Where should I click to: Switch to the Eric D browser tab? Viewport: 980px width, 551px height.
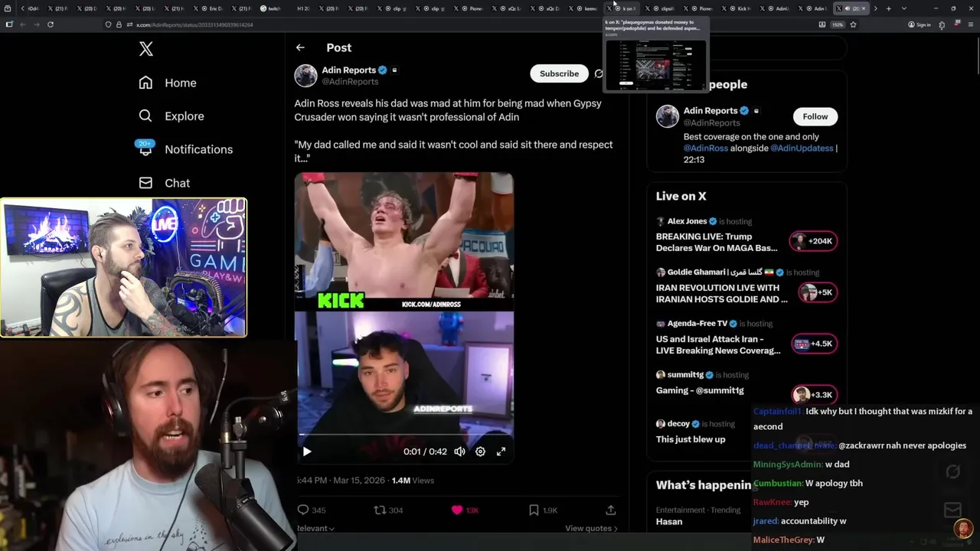click(x=209, y=8)
